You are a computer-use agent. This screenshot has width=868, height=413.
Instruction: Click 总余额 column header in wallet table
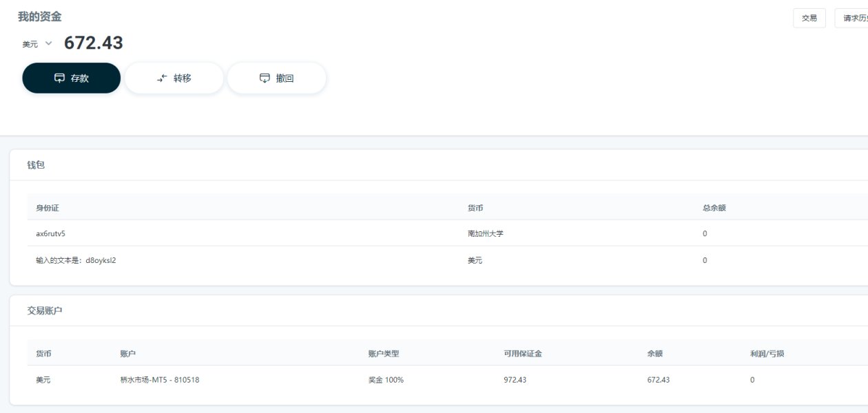714,207
